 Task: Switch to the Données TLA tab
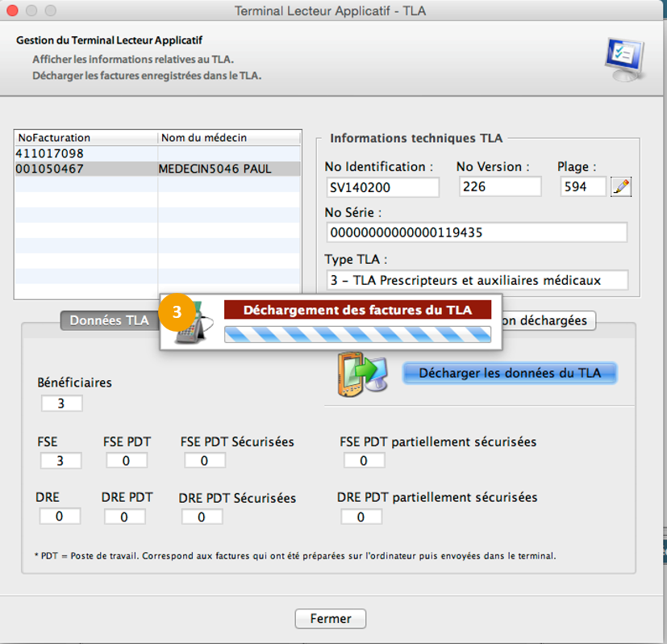tap(109, 320)
